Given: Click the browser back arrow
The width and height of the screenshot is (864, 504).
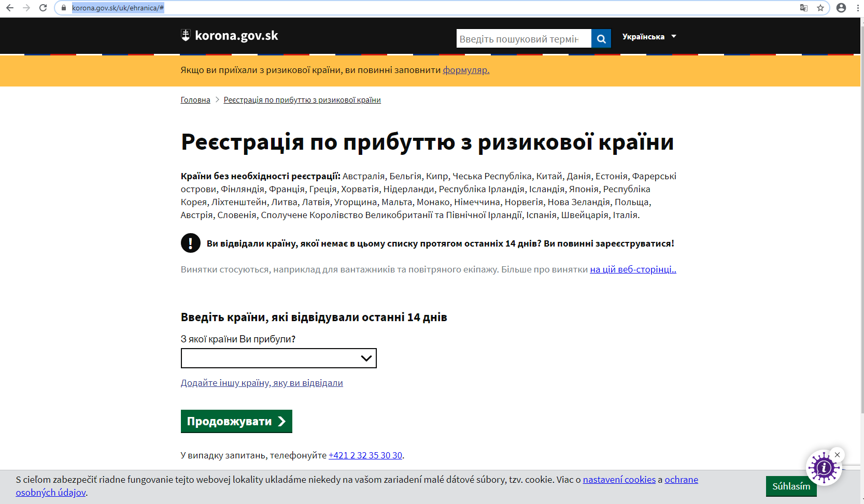Looking at the screenshot, I should pos(10,8).
